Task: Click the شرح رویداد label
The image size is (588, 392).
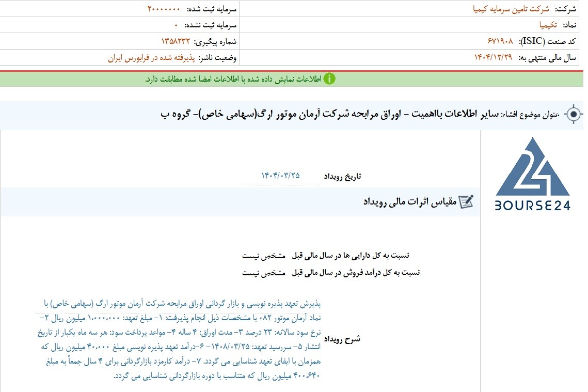Action: tap(342, 339)
